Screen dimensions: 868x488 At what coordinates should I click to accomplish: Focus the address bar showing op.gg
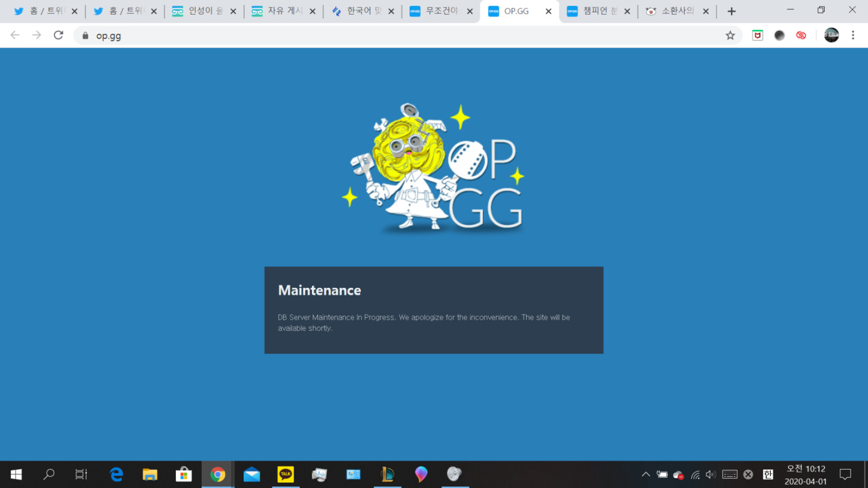pos(407,36)
